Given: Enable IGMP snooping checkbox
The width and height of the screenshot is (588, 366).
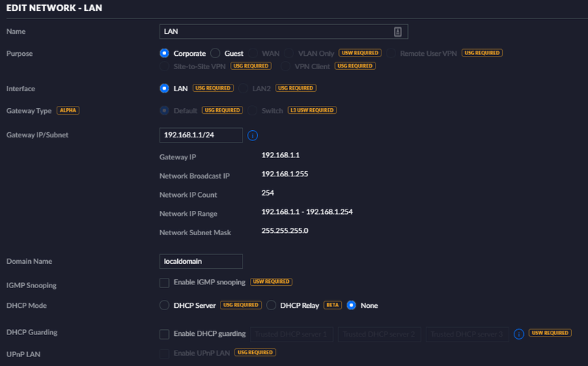Looking at the screenshot, I should point(165,281).
